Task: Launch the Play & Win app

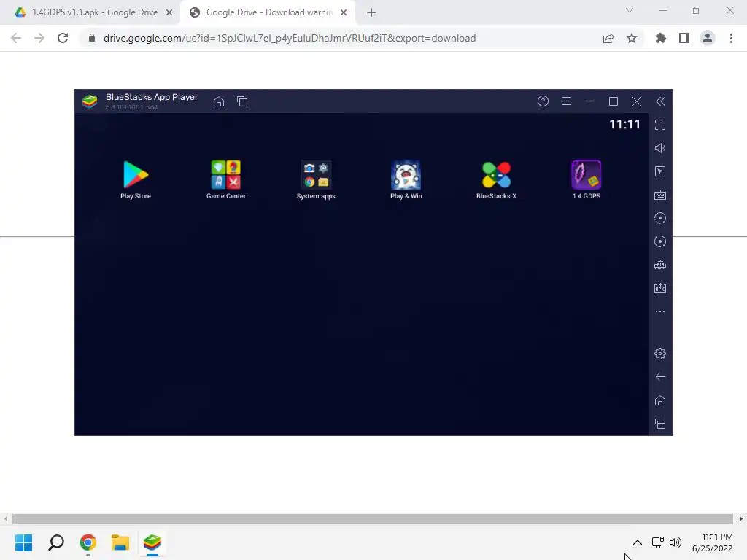Action: 406,179
